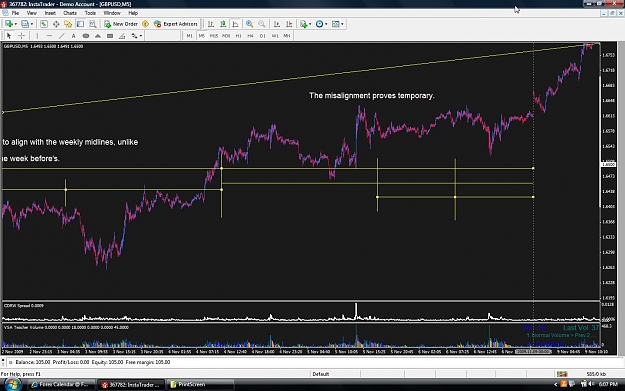The width and height of the screenshot is (625, 391).
Task: Zoom in on the chart
Action: pos(250,24)
